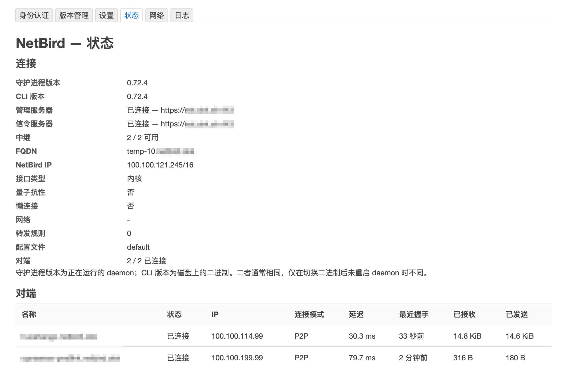Open the 设置 tab
The height and width of the screenshot is (392, 564).
point(106,15)
